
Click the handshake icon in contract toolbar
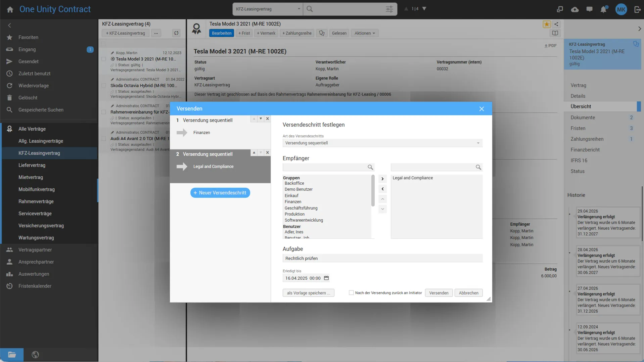coord(322,33)
